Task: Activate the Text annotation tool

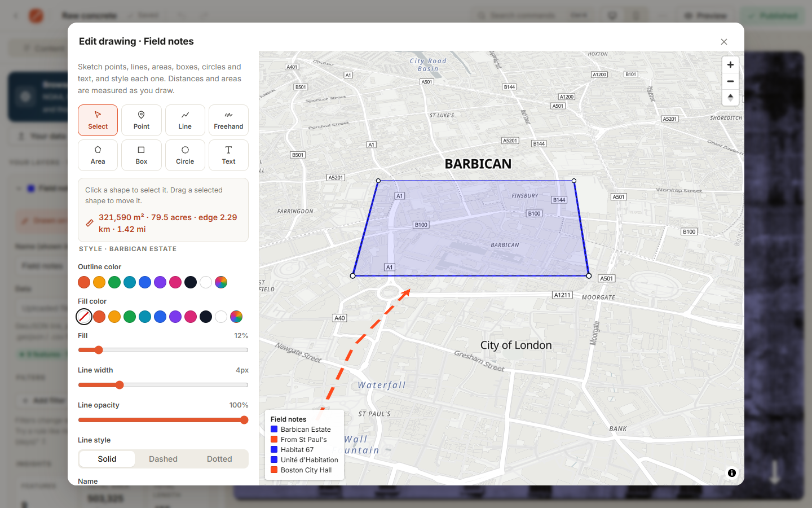Action: [x=228, y=155]
